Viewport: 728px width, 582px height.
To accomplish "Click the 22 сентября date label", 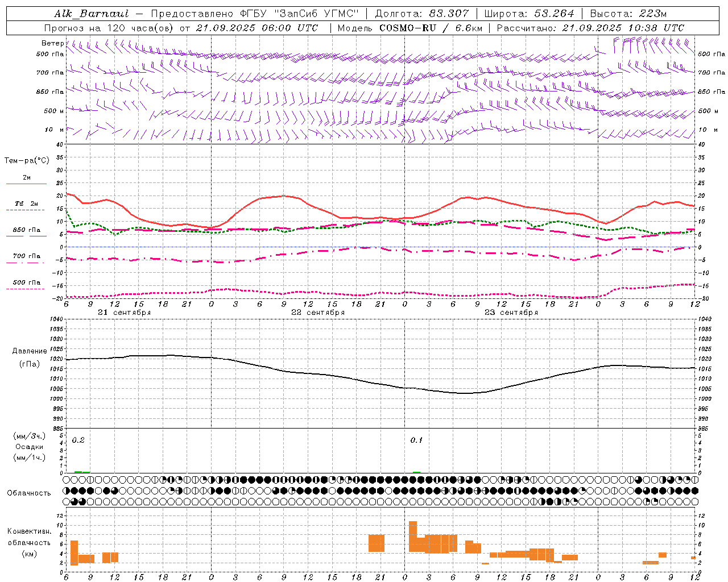I will 318,313.
